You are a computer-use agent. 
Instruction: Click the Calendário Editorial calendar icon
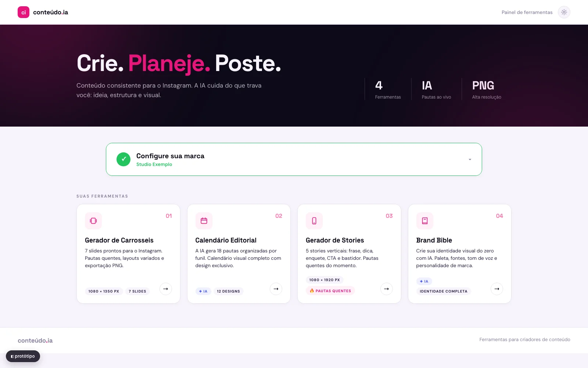[204, 221]
